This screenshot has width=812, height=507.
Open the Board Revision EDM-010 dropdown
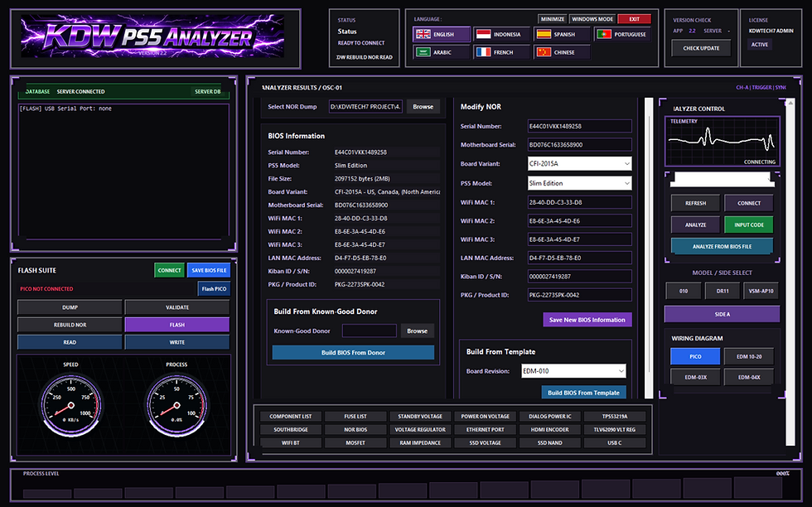573,371
